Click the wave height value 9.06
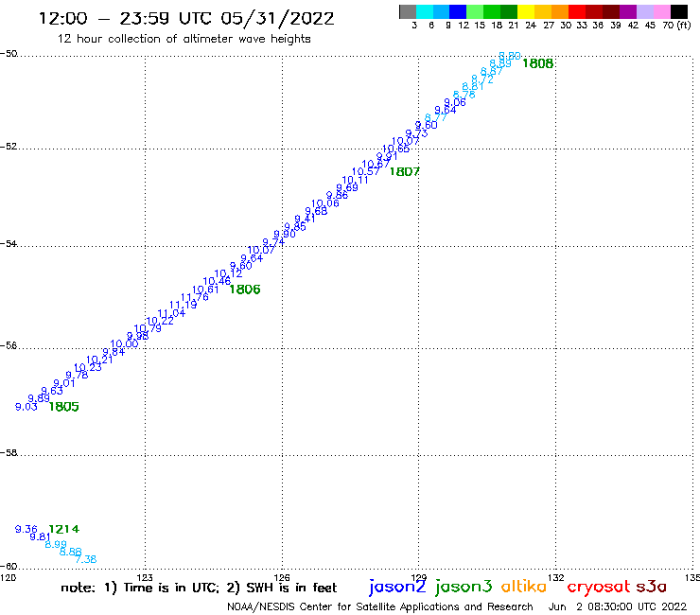 pos(455,103)
